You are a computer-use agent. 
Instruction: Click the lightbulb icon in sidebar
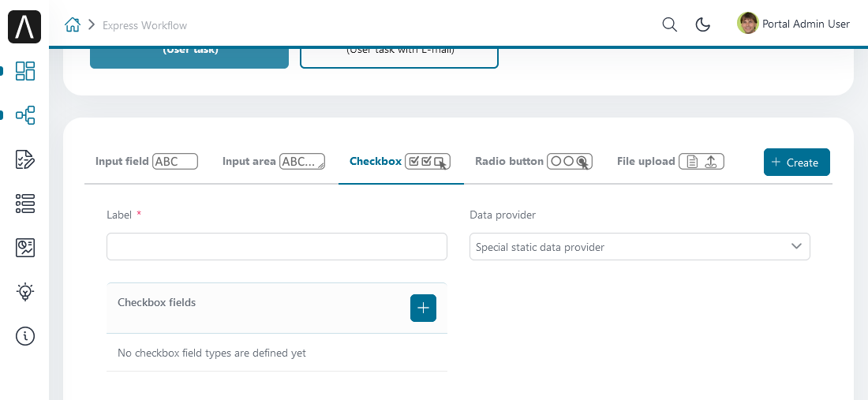25,292
